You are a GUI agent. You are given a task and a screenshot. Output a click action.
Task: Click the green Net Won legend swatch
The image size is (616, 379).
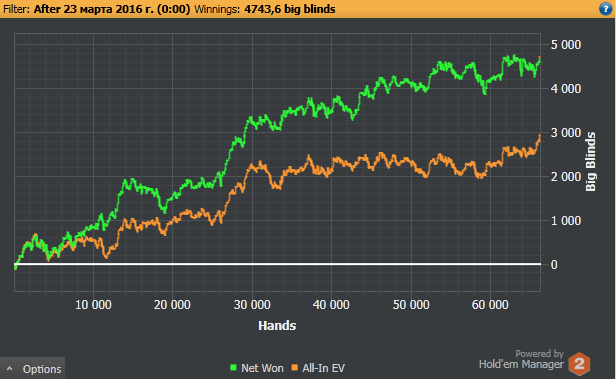(233, 368)
